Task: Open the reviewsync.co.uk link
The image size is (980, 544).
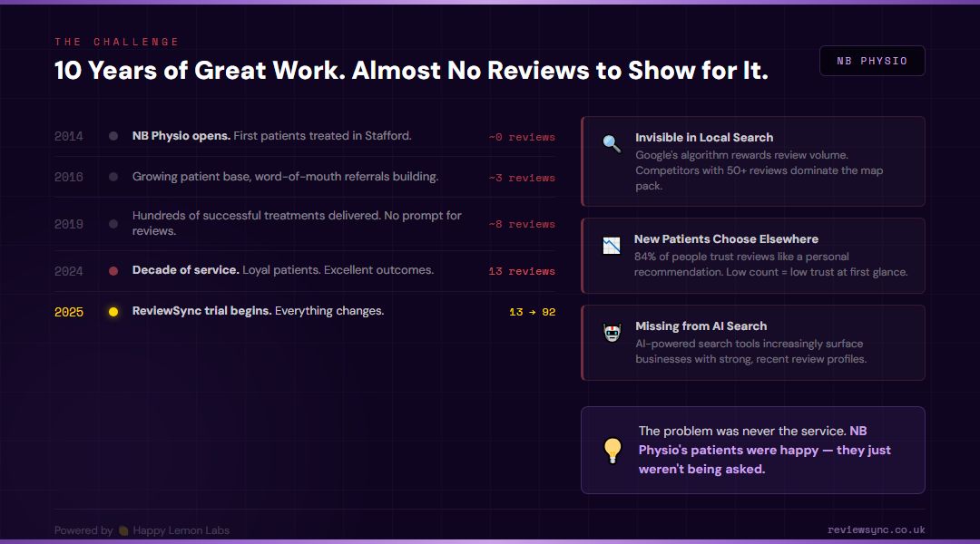Action: pyautogui.click(x=876, y=529)
